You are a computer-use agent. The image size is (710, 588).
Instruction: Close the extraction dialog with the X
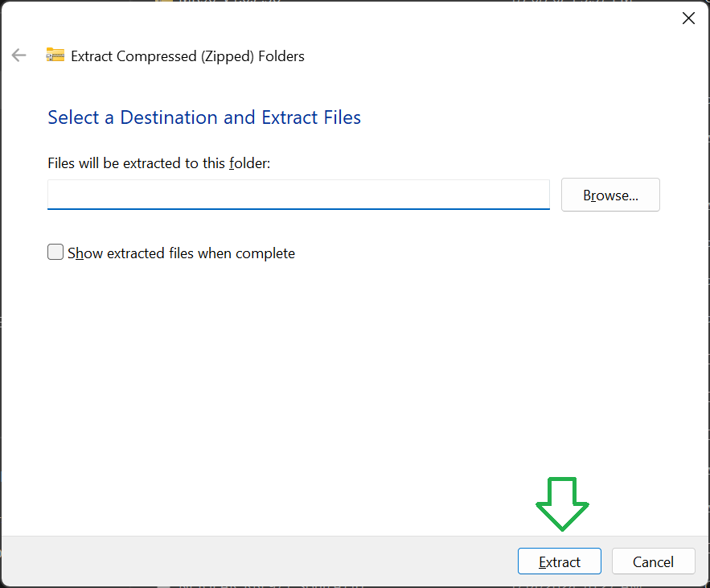[x=688, y=19]
